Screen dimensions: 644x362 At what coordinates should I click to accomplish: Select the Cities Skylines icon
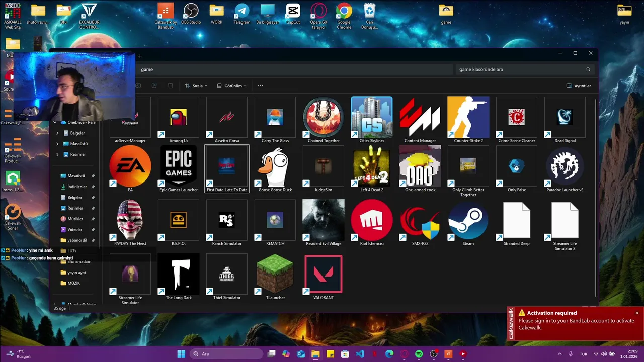[x=372, y=117]
